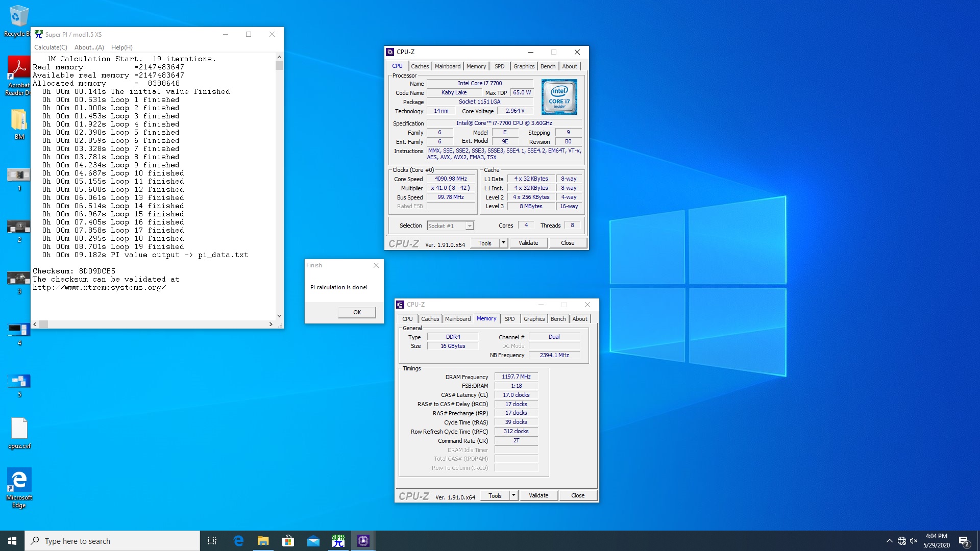Image resolution: width=980 pixels, height=551 pixels.
Task: Click Super PI vertical scrollbar up arrow
Action: pos(279,57)
